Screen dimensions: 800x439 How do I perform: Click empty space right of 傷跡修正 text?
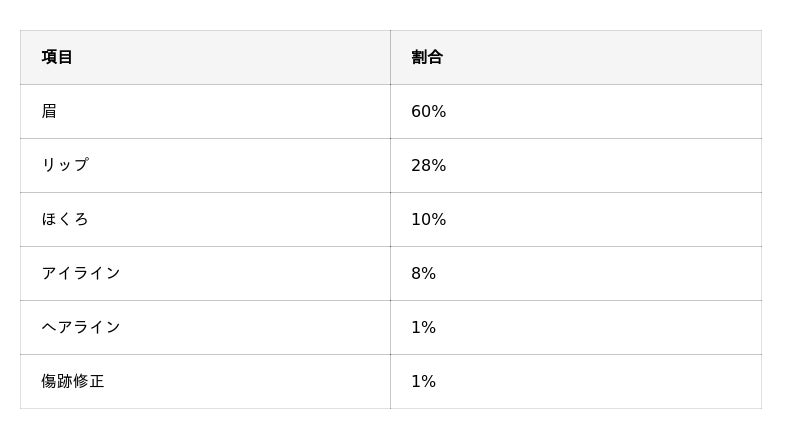pyautogui.click(x=250, y=381)
